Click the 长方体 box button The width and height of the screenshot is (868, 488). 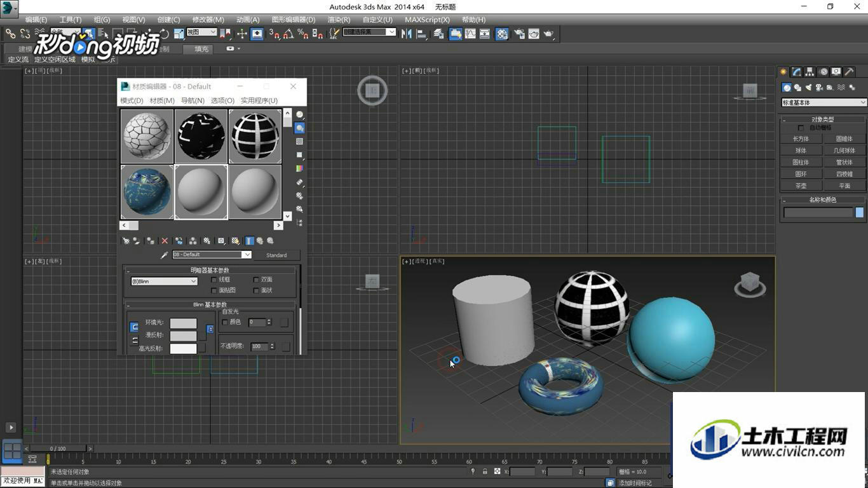click(x=801, y=139)
